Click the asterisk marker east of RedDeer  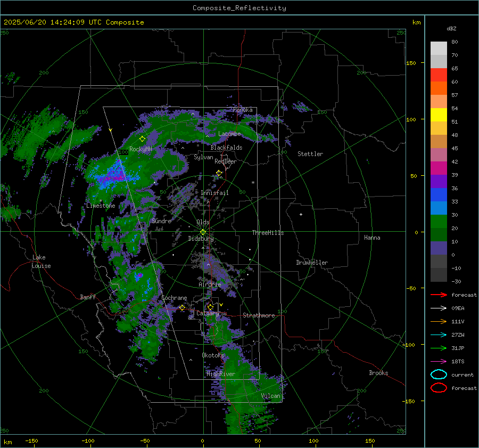click(253, 183)
